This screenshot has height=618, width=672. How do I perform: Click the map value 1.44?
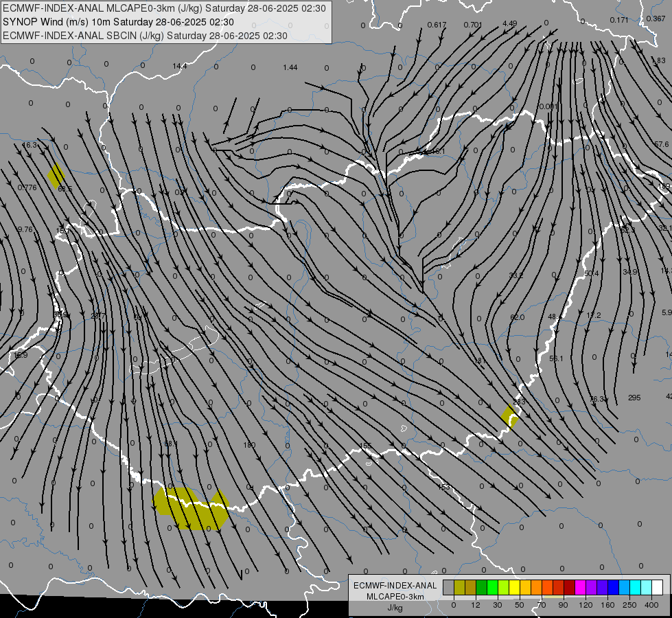290,67
